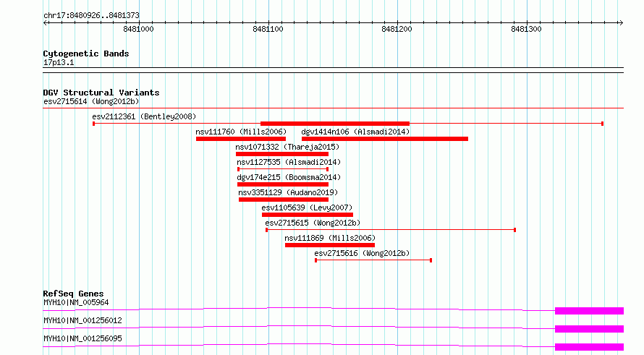Click the red bar under dgv174e215
The width and height of the screenshot is (644, 355).
click(x=283, y=184)
